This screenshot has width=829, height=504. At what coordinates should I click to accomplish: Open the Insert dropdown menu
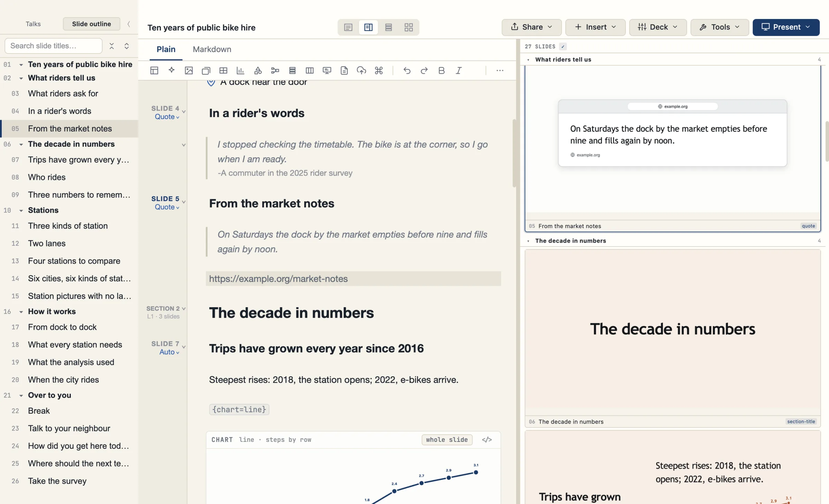[x=595, y=27]
